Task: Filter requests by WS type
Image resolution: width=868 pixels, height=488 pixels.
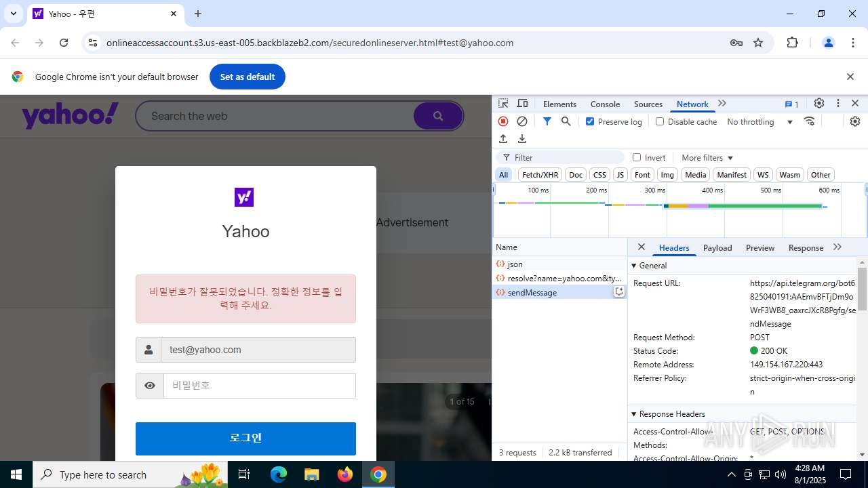Action: click(763, 175)
